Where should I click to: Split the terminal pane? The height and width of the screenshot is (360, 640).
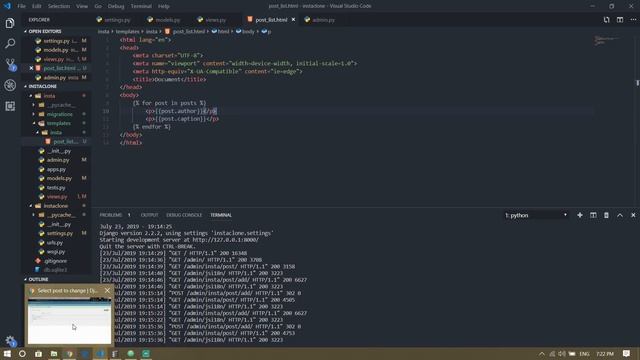coord(593,215)
